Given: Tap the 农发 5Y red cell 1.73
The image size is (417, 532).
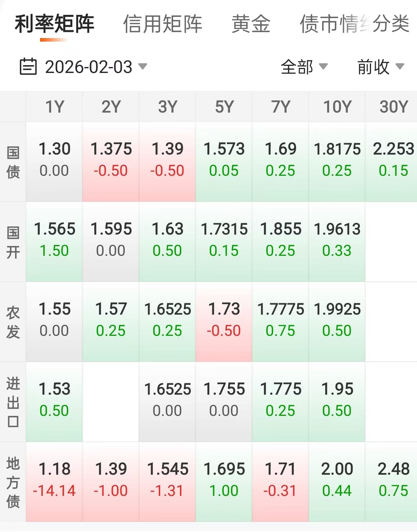Looking at the screenshot, I should [x=224, y=320].
